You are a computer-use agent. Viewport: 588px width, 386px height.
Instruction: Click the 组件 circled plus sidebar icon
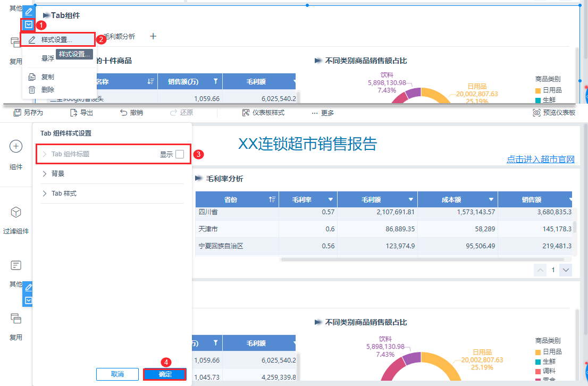coord(16,146)
